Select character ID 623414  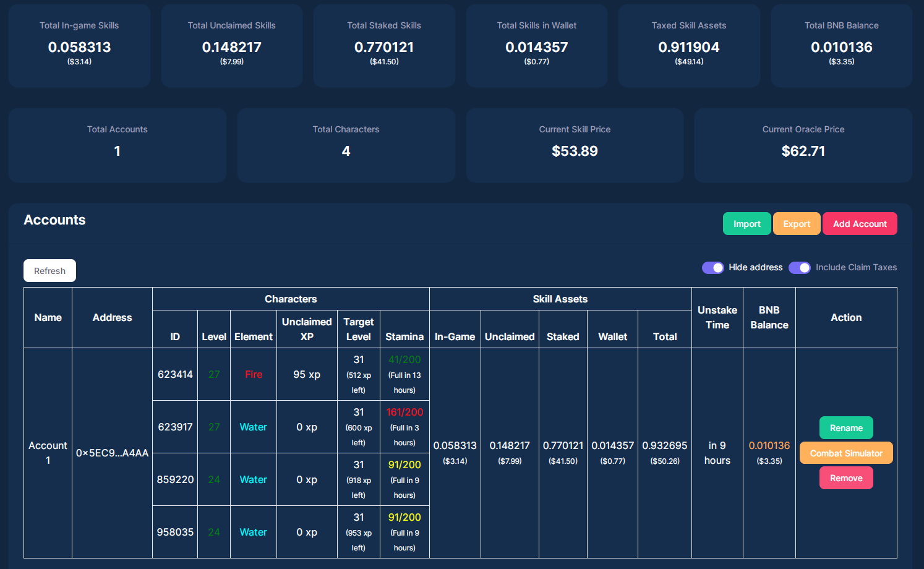[175, 374]
